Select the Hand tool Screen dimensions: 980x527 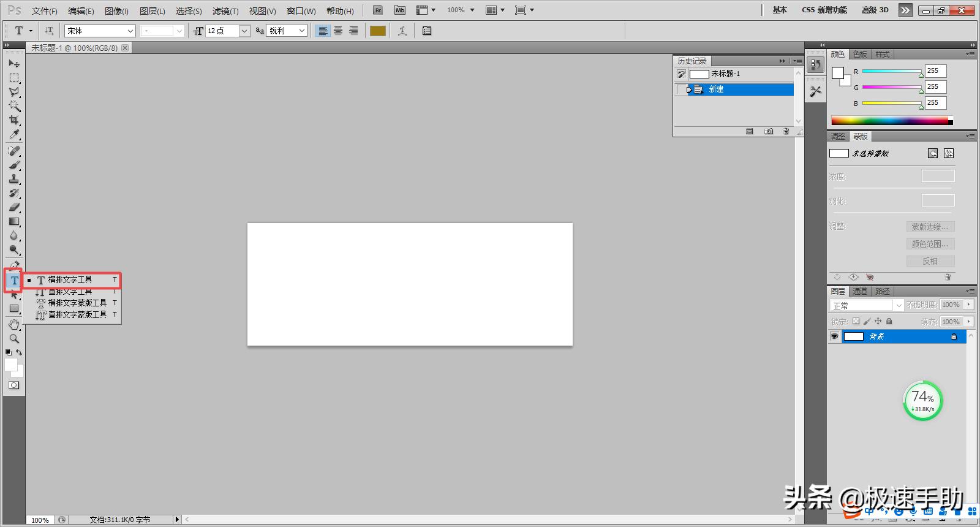(x=13, y=324)
